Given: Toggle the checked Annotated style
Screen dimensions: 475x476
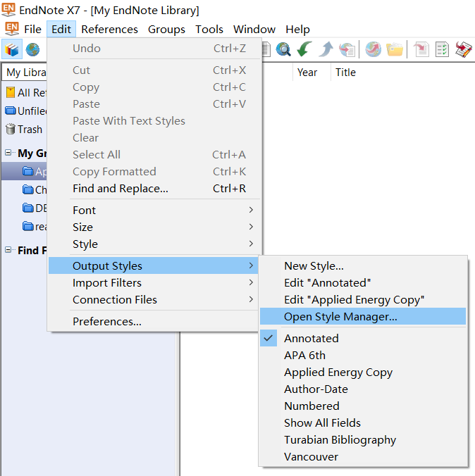Looking at the screenshot, I should pos(363,338).
